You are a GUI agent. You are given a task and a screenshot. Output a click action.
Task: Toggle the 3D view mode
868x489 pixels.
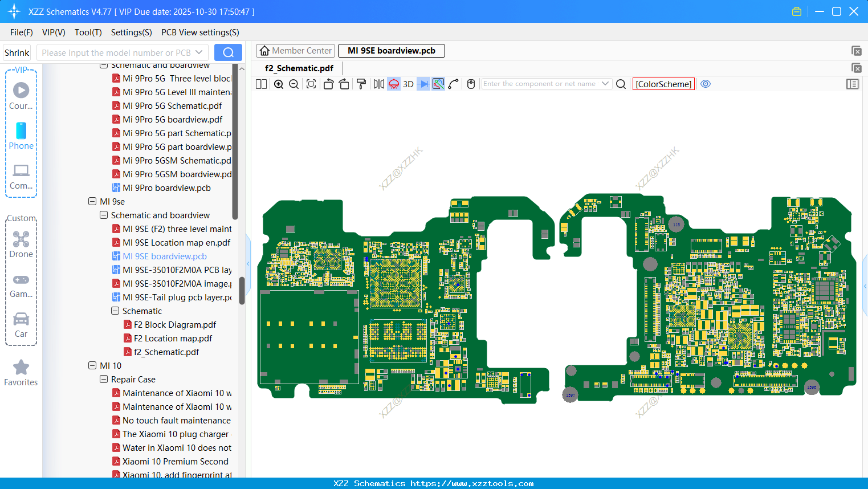[408, 84]
